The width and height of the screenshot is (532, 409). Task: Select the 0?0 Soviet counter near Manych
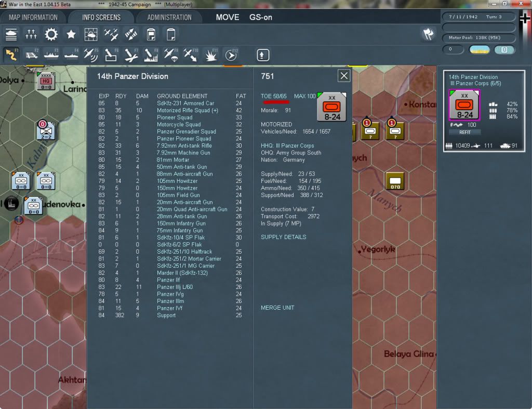click(x=395, y=180)
